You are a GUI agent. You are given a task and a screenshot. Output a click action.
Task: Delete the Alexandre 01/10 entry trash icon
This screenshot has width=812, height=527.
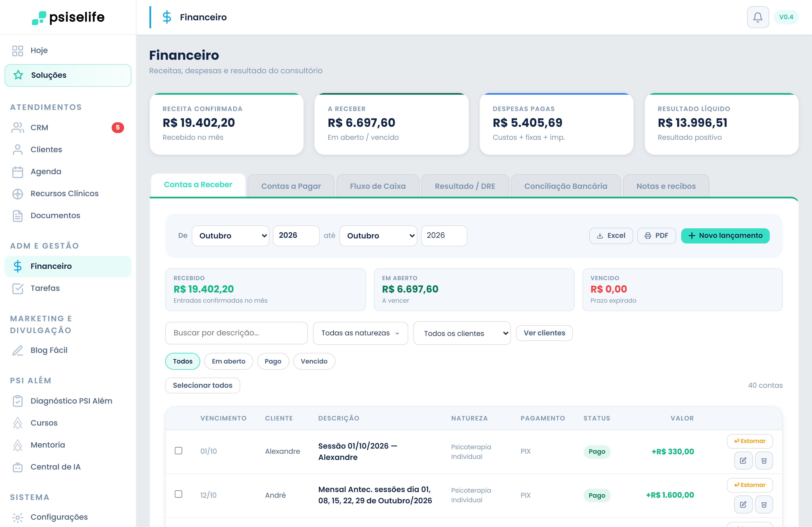(764, 460)
